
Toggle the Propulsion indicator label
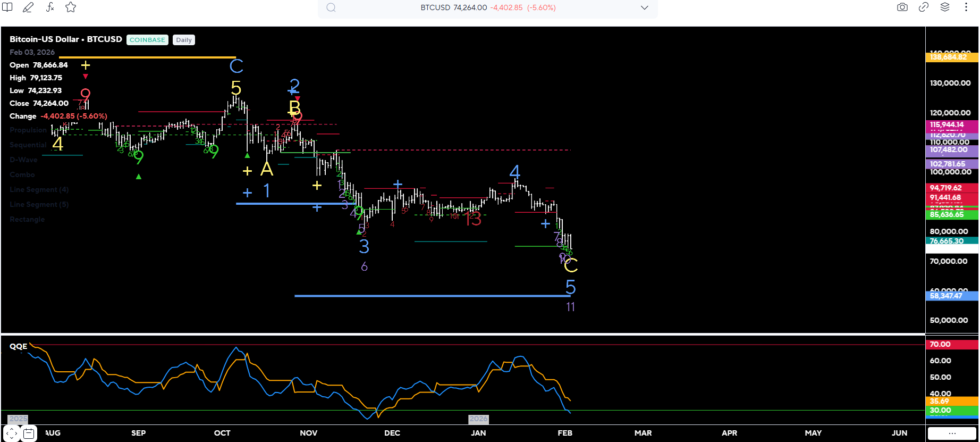point(28,130)
